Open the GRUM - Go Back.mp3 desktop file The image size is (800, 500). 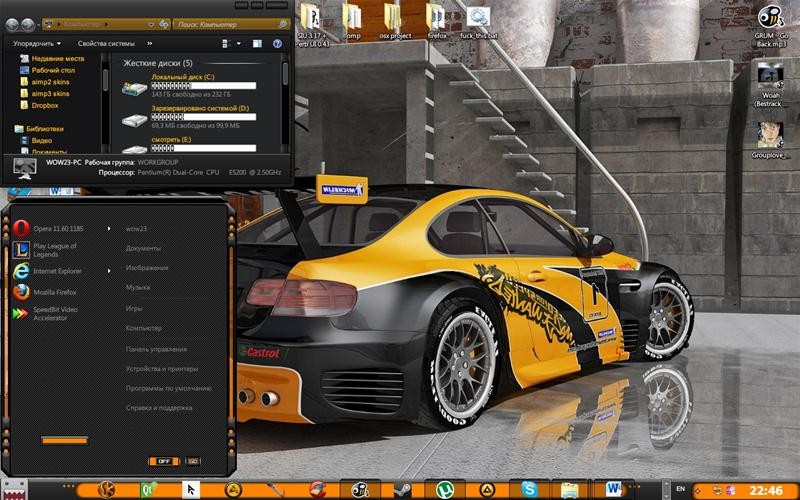point(771,27)
